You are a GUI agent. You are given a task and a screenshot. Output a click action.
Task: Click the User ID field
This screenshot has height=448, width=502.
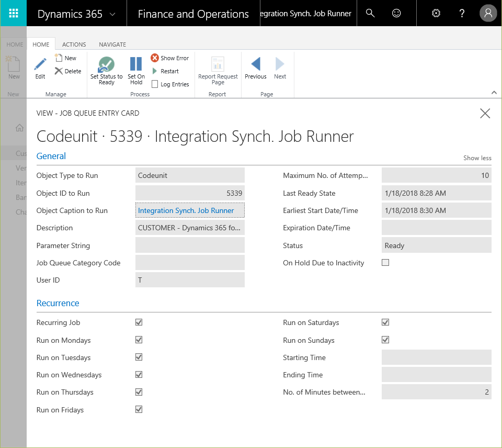click(190, 280)
